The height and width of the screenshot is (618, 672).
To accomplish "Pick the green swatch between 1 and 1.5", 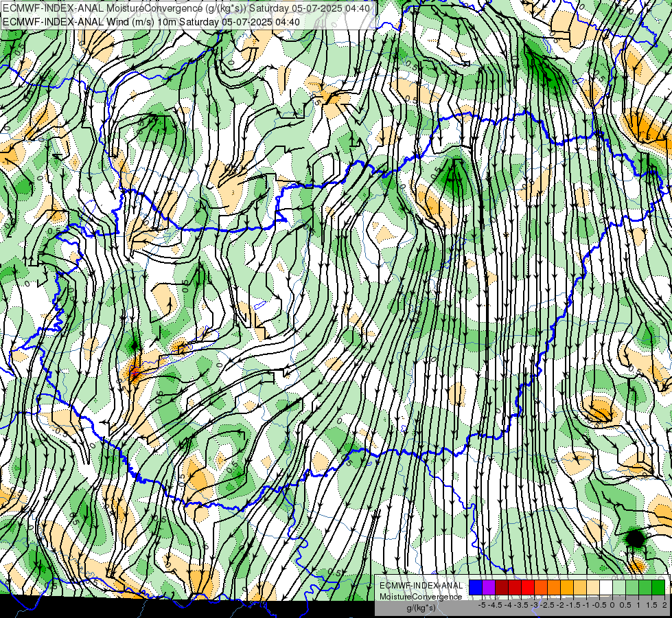I will [x=645, y=587].
